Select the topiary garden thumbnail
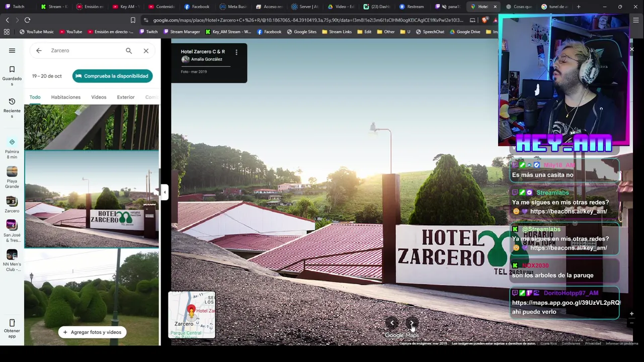The width and height of the screenshot is (644, 362). coord(92,297)
